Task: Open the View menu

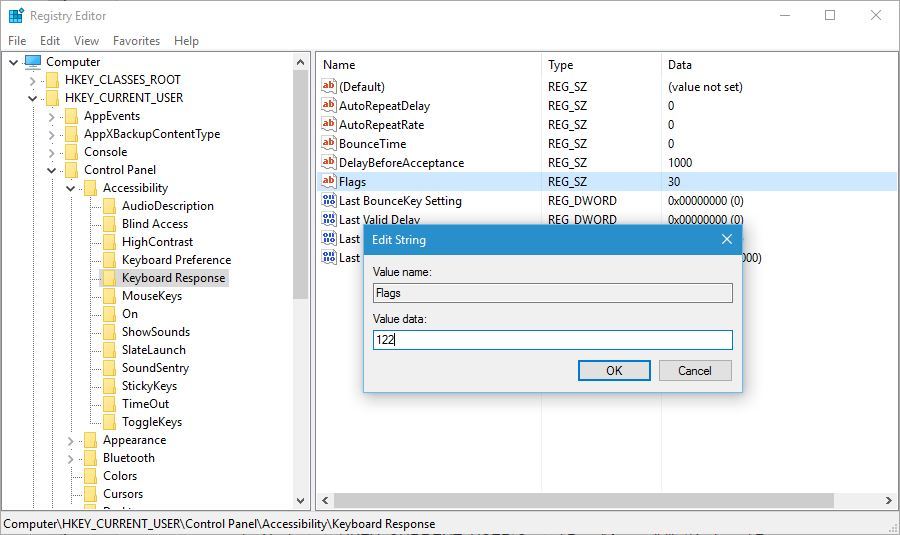Action: (x=86, y=41)
